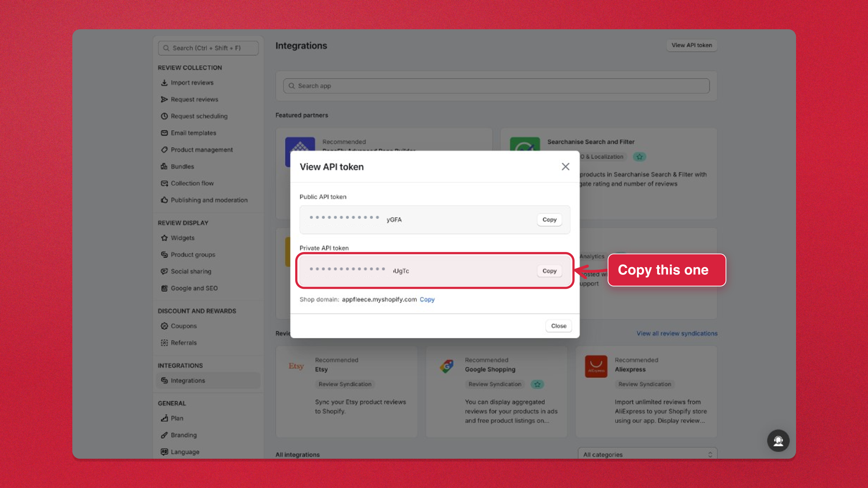
Task: Click the Private API token field
Action: [435, 271]
